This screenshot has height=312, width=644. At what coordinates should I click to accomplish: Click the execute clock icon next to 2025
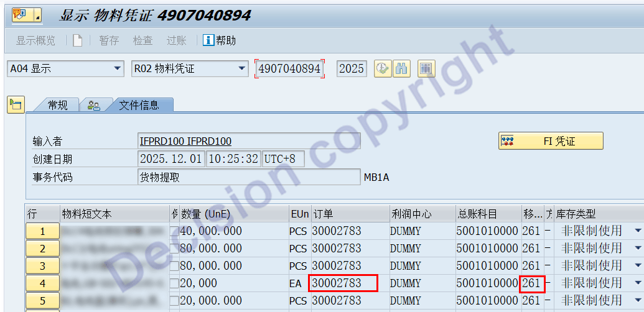tap(382, 68)
